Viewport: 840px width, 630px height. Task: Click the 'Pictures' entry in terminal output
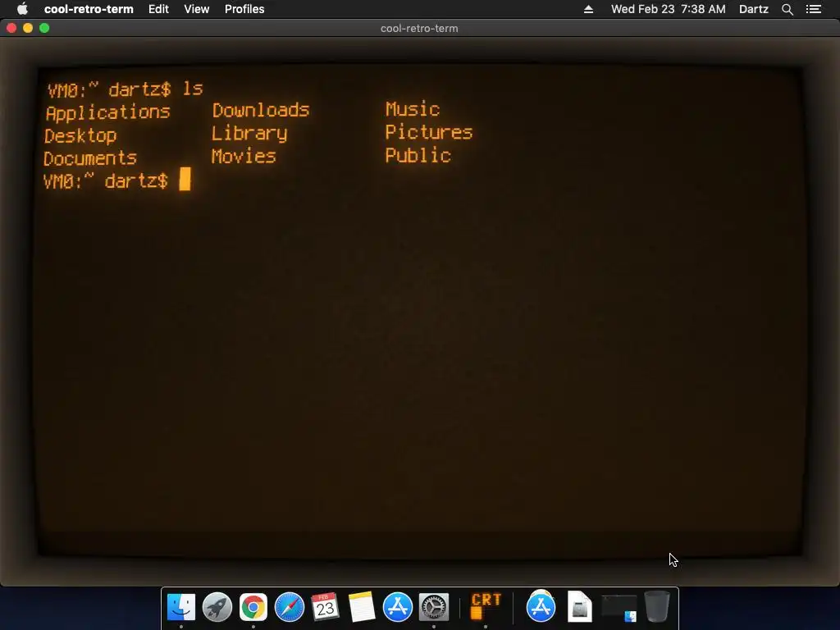pyautogui.click(x=428, y=132)
